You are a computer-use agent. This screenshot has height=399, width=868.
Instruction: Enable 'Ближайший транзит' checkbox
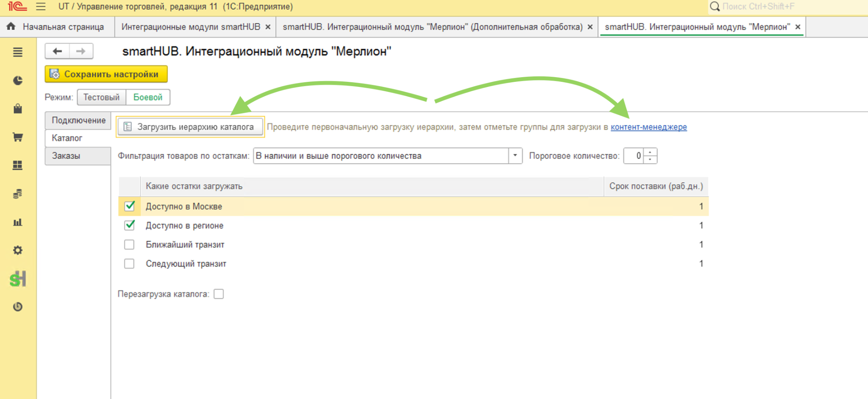coord(129,245)
